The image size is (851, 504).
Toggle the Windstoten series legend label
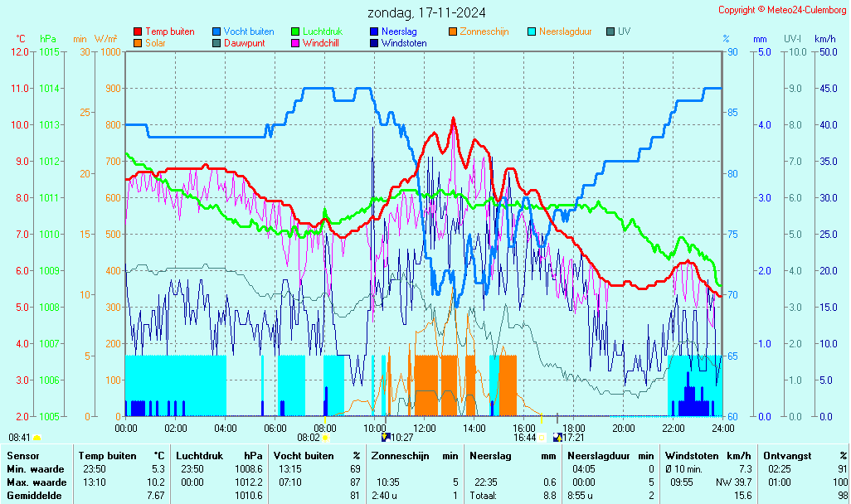tap(404, 43)
